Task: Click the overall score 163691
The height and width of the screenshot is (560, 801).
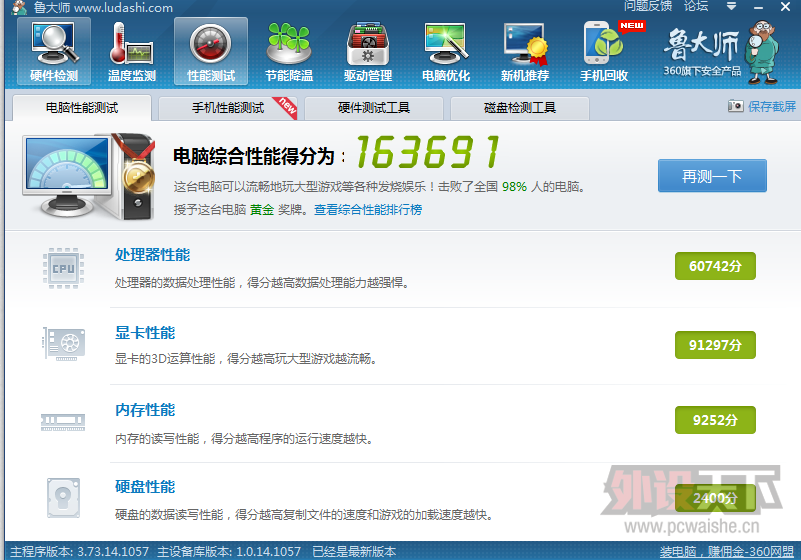Action: coord(428,152)
